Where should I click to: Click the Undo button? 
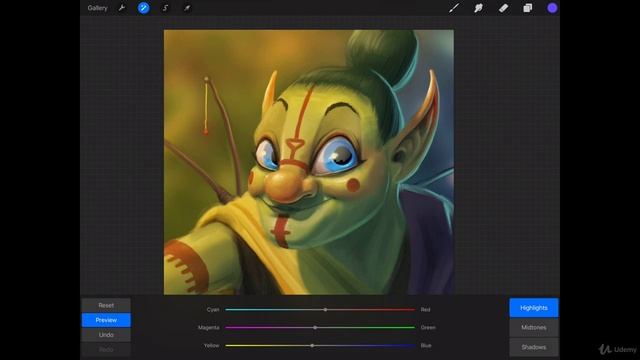click(x=106, y=335)
